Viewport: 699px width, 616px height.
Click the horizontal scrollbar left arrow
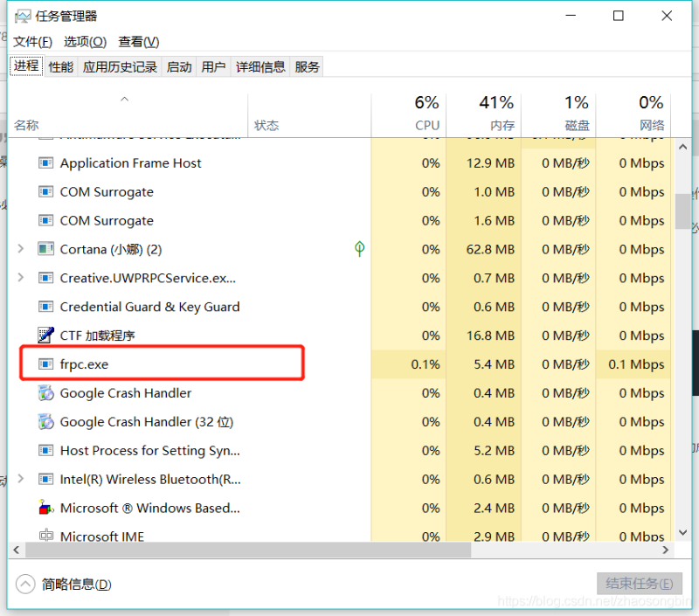17,550
